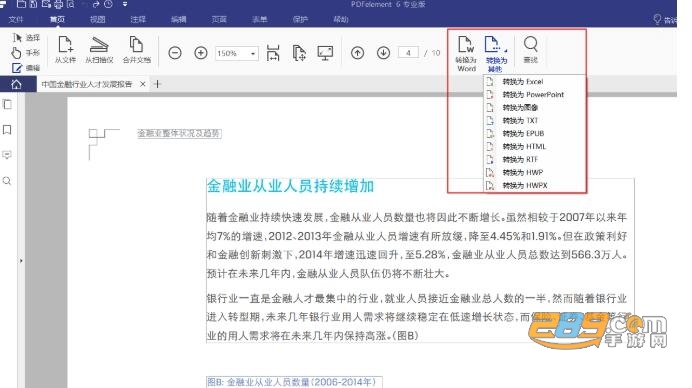Viewport: 692px width, 388px height.
Task: Choose 转换为 HTML from the menu
Action: (x=535, y=147)
